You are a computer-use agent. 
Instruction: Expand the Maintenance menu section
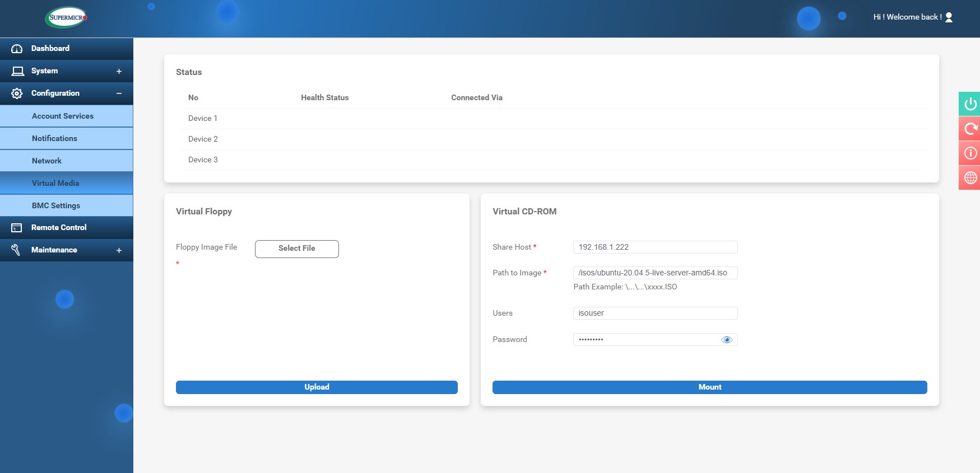click(x=119, y=250)
